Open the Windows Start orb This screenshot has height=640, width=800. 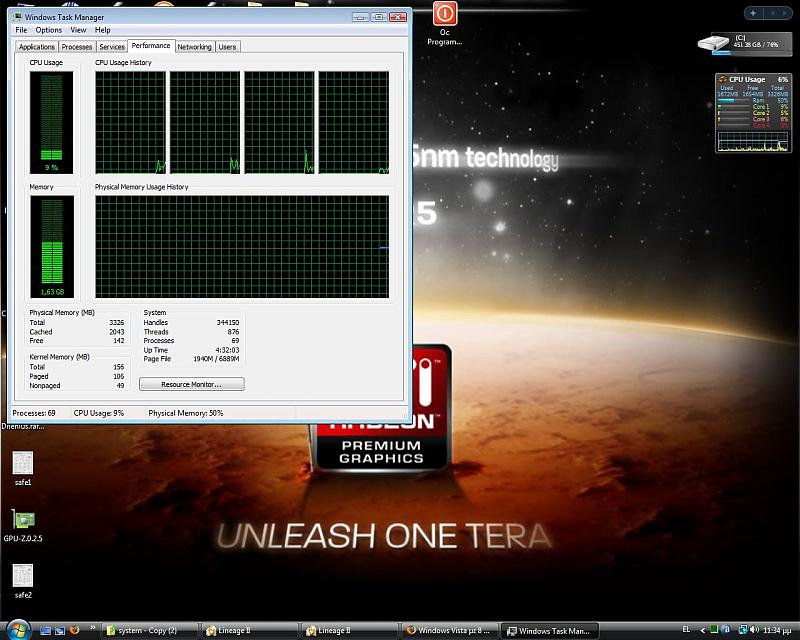click(x=18, y=629)
